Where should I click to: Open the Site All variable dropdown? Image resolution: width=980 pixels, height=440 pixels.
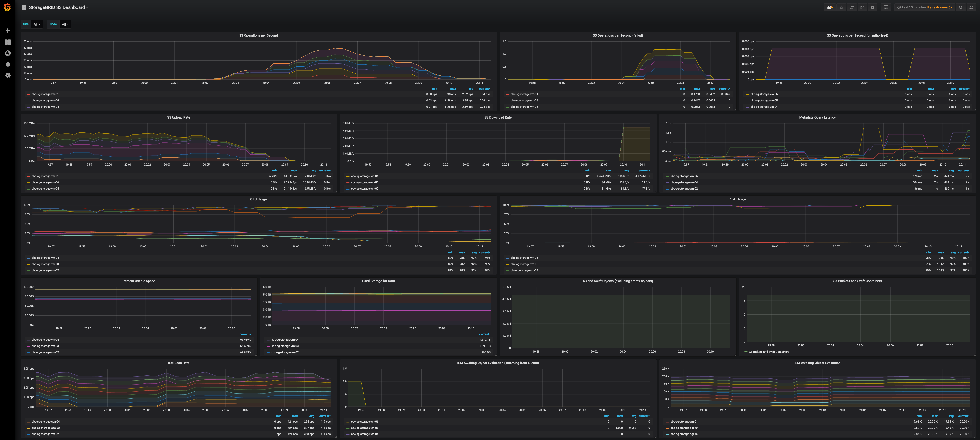coord(37,24)
